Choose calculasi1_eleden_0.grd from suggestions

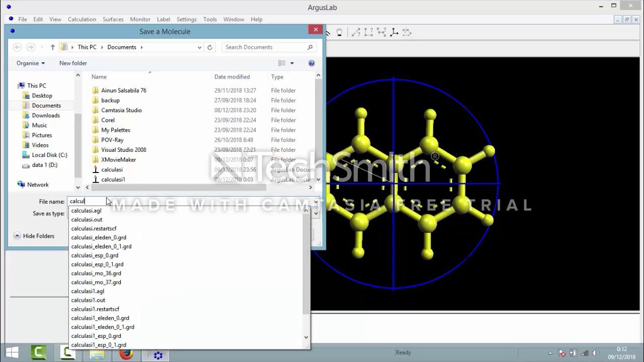[100, 318]
